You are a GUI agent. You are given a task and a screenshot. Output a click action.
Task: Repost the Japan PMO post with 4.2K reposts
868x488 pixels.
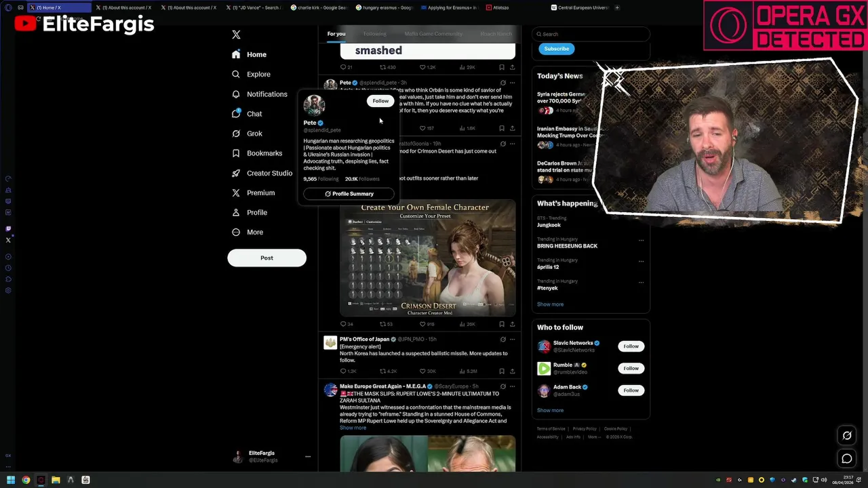click(x=388, y=371)
